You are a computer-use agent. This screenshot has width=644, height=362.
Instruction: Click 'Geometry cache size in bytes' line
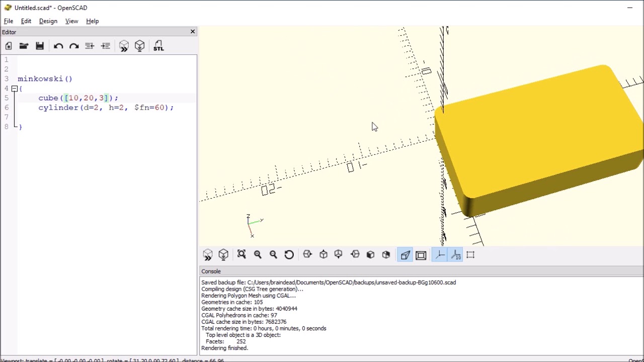pyautogui.click(x=249, y=309)
